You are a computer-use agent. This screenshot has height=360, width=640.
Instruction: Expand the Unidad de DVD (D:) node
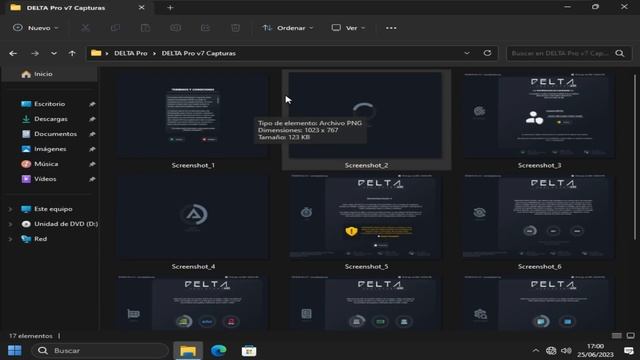[x=10, y=224]
